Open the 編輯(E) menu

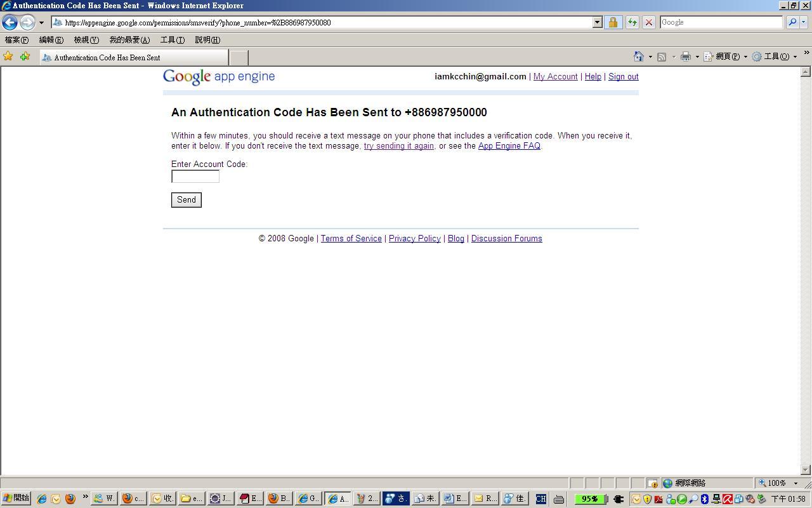(x=51, y=40)
